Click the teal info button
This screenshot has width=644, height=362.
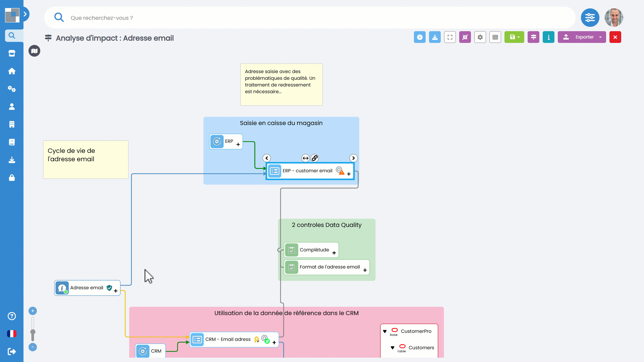click(x=548, y=37)
